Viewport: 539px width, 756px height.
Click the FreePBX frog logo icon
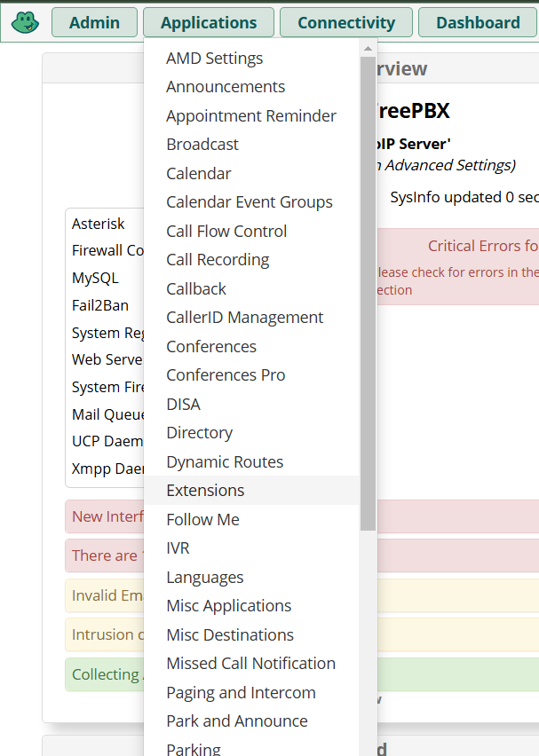coord(25,22)
